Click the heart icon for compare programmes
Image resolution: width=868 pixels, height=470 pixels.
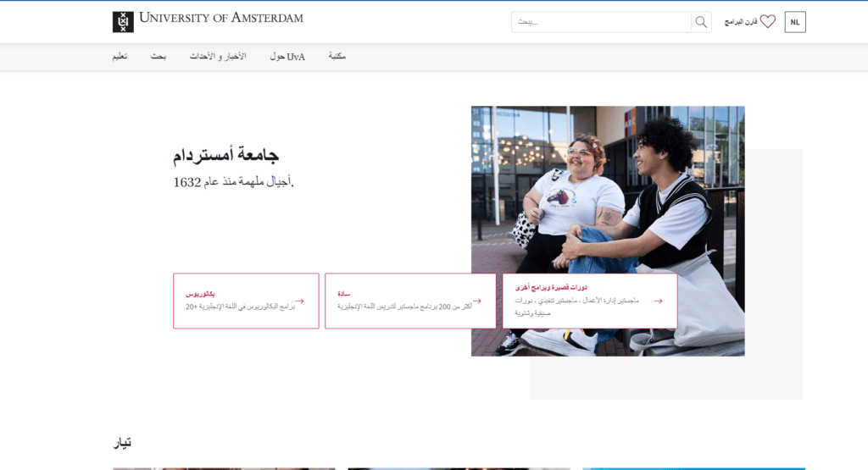pos(767,22)
